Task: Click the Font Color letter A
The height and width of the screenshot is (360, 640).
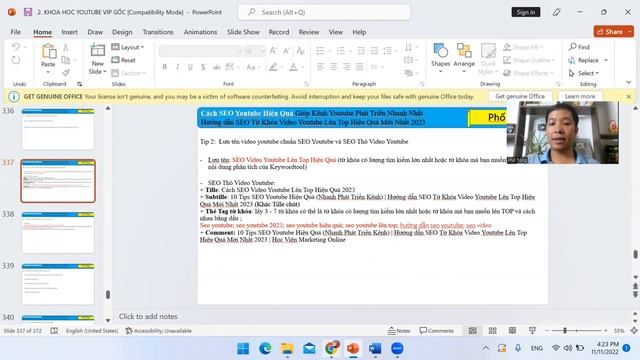Action: click(293, 67)
